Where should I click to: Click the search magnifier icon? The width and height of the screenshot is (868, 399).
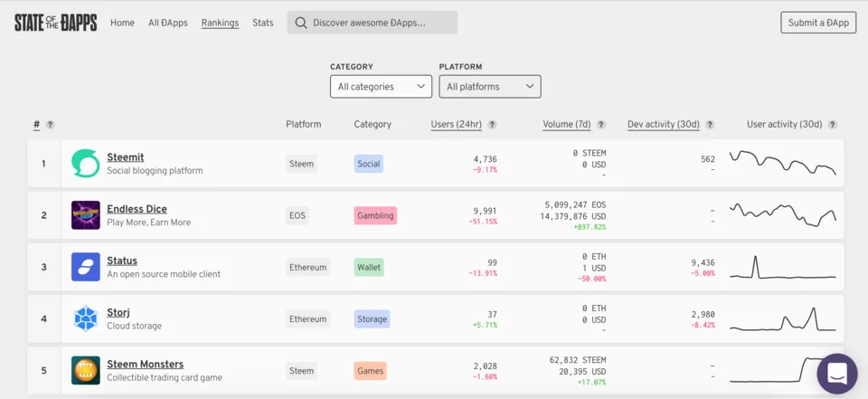(x=300, y=23)
